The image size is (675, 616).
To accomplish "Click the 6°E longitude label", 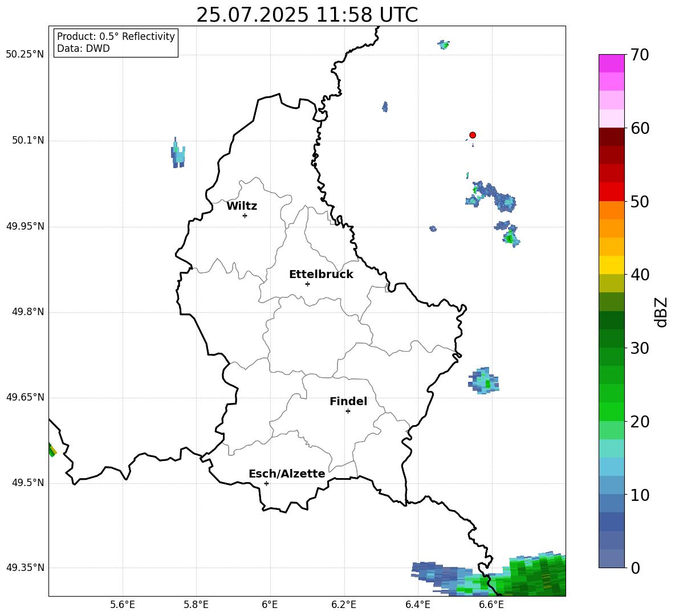I will click(270, 605).
